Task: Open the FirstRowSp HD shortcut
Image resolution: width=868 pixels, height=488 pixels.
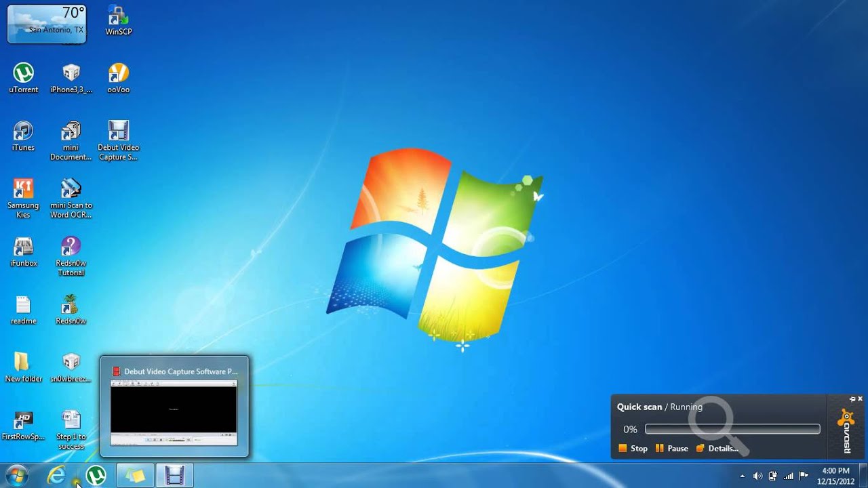Action: (23, 426)
